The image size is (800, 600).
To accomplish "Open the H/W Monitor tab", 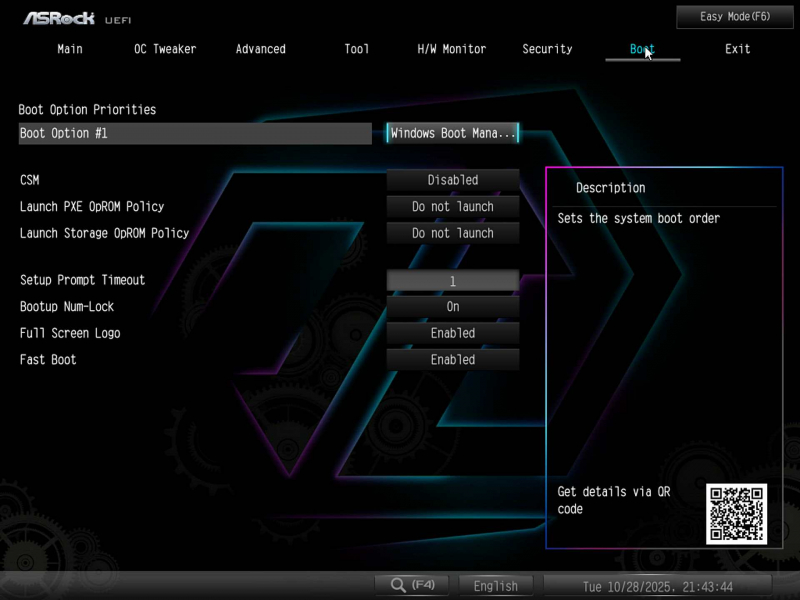I will [451, 49].
